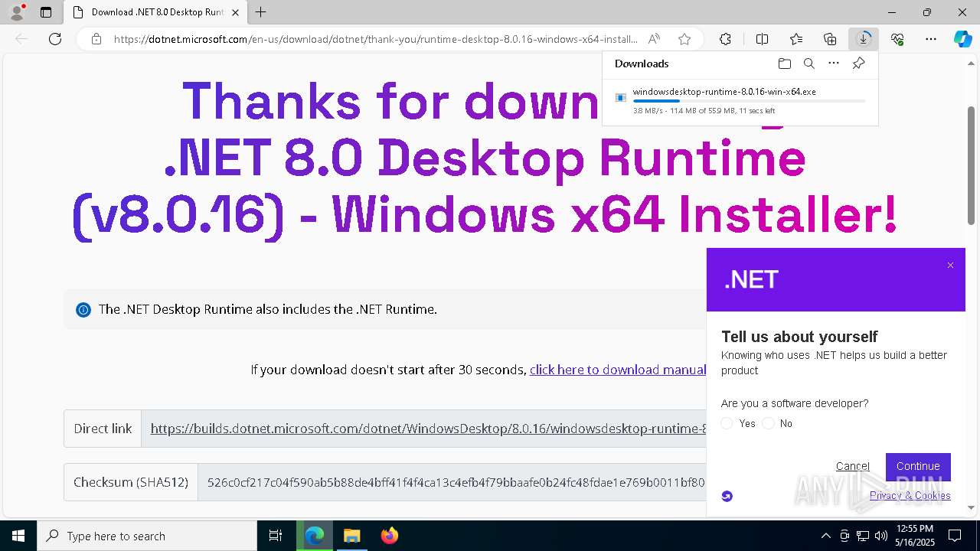Screen dimensions: 980x551
Task: Open Task View on taskbar
Action: (276, 536)
